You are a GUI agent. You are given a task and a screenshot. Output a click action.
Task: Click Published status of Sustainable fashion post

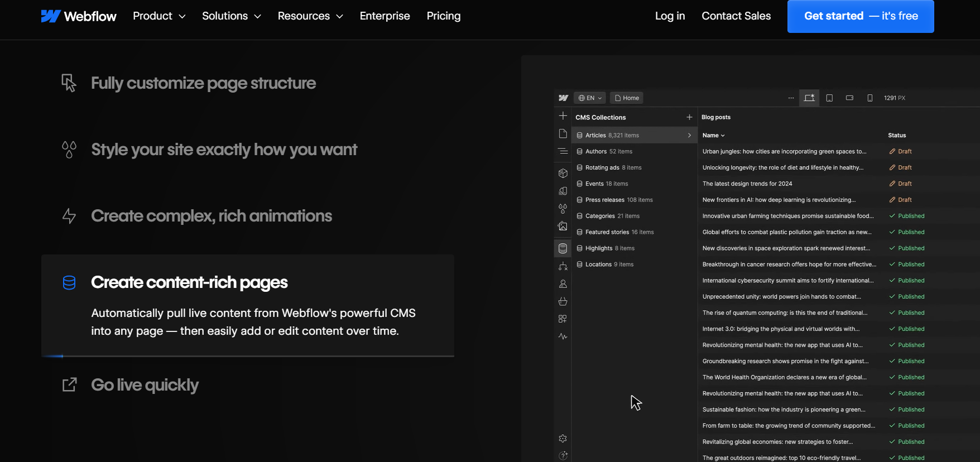pos(906,410)
